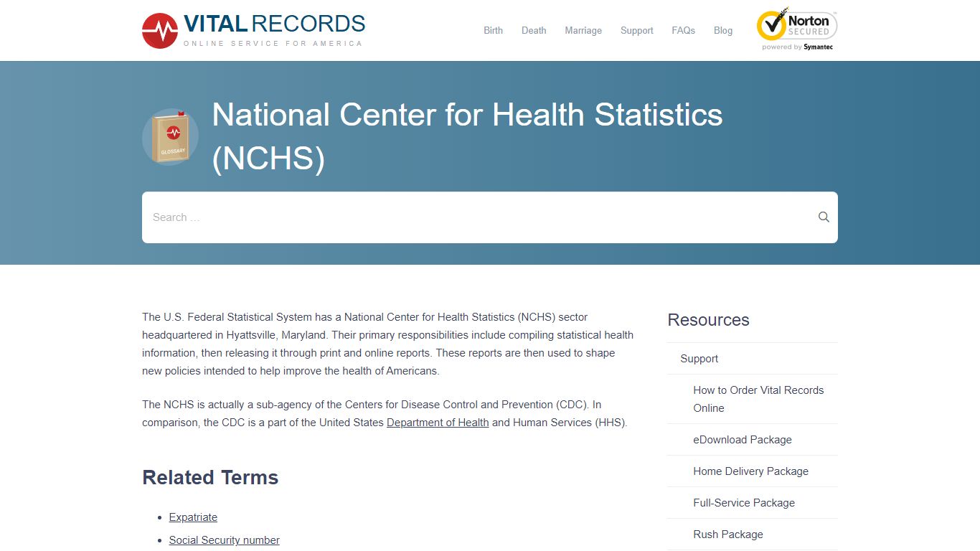Open the eDownload Package link
980x551 pixels.
point(743,440)
